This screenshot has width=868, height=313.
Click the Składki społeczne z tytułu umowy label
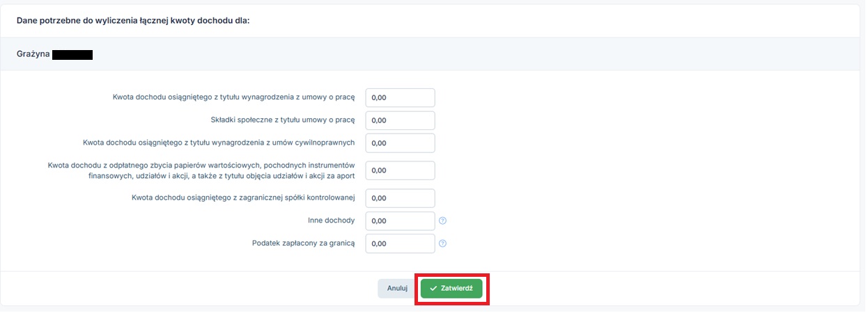[x=283, y=120]
